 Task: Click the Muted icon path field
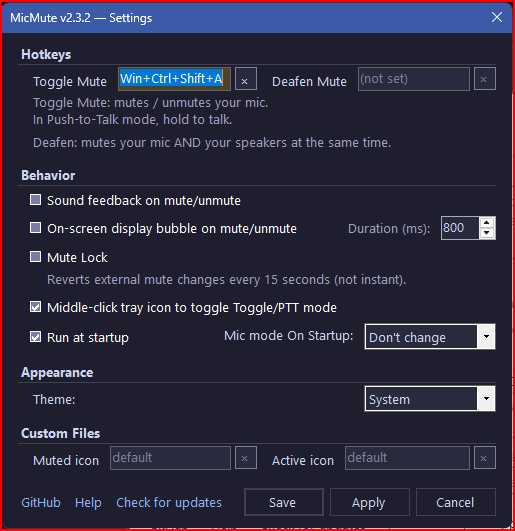tap(170, 458)
